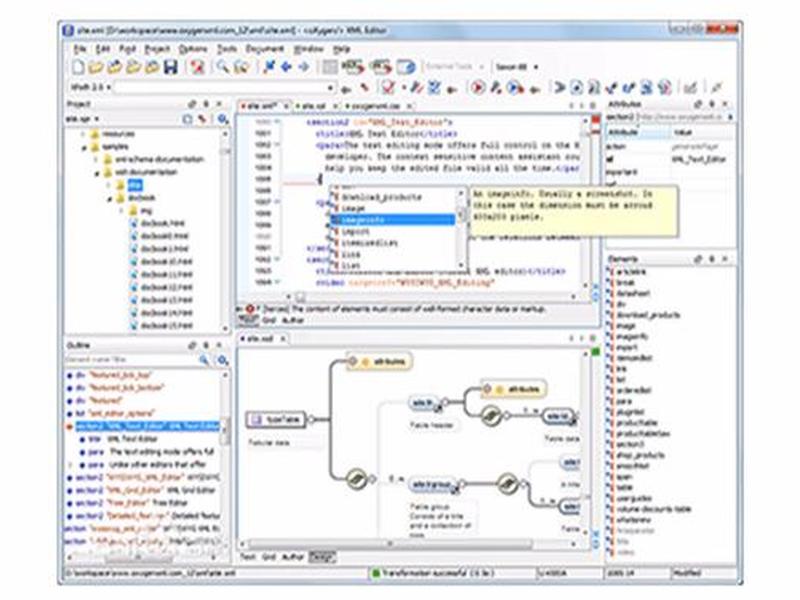Choose itemizedlist in completion list
Viewport: 800px width, 600px height.
click(369, 243)
